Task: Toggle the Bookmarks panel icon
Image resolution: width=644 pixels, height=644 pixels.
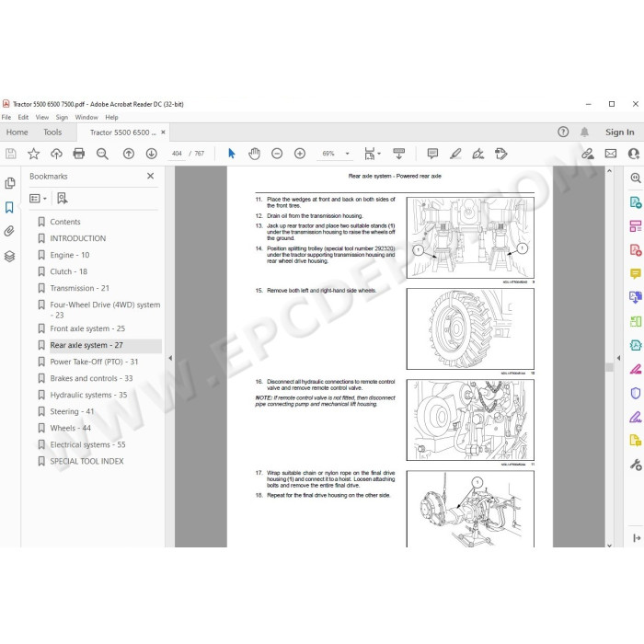Action: (x=9, y=207)
